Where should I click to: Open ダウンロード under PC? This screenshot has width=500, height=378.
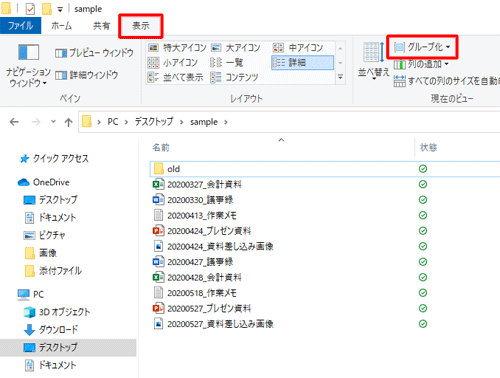click(x=51, y=330)
